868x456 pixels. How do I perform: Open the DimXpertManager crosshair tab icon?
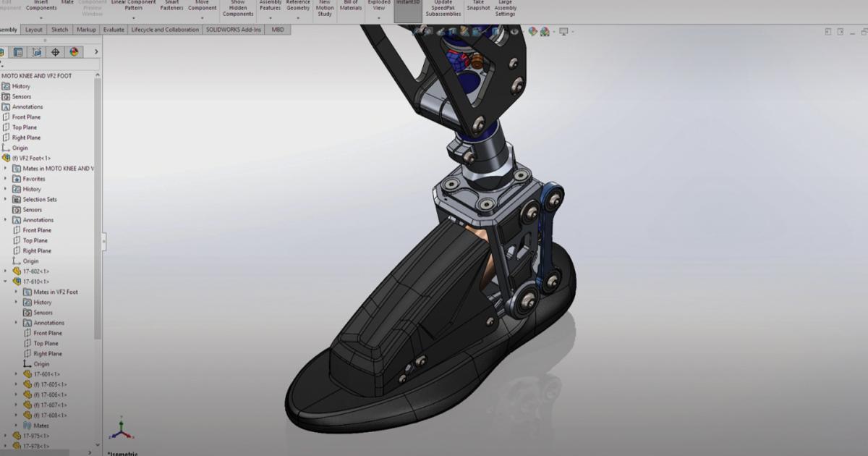55,52
